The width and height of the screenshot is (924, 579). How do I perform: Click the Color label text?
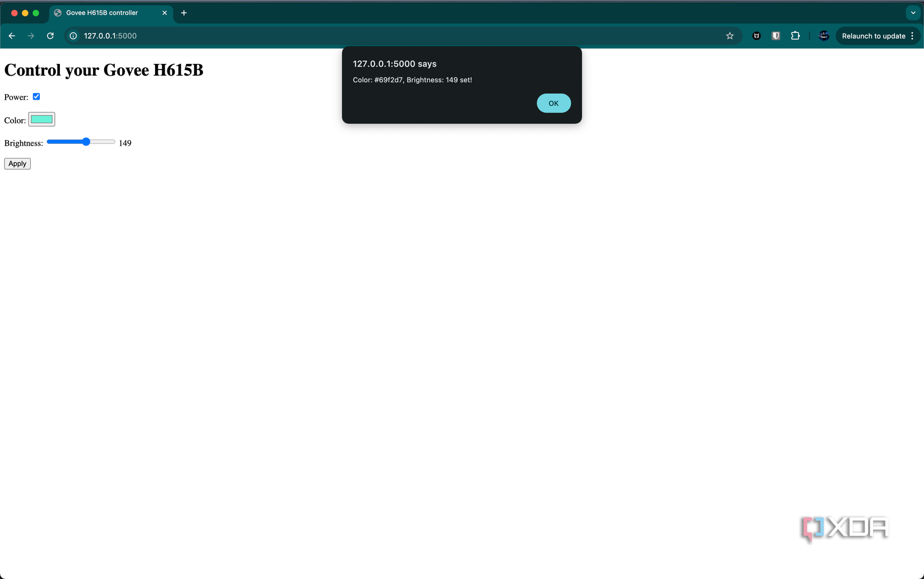(x=15, y=120)
